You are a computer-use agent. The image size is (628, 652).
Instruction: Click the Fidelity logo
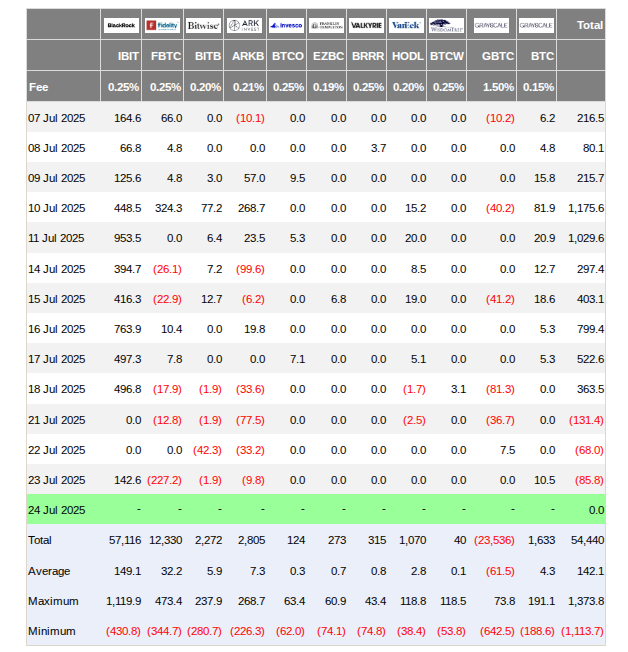coord(163,25)
